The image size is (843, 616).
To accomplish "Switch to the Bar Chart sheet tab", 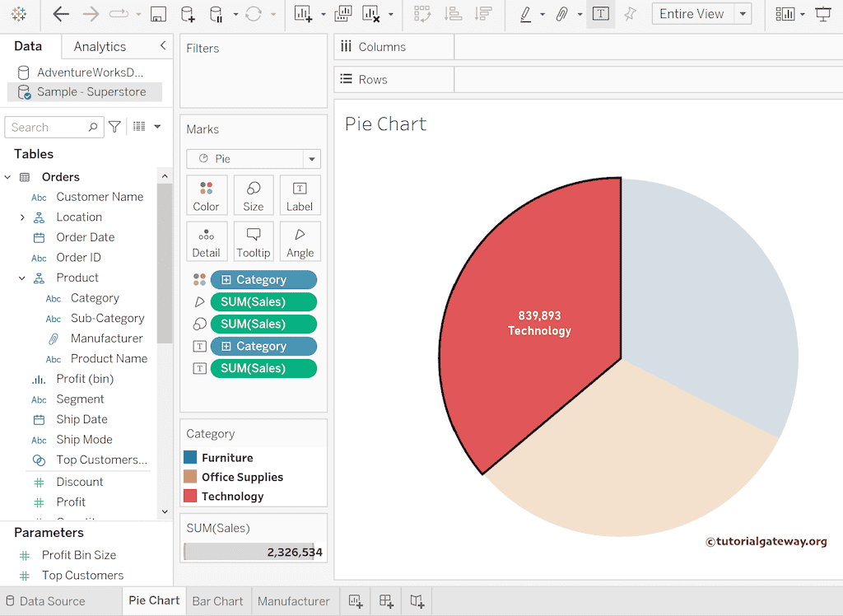I will [x=217, y=601].
